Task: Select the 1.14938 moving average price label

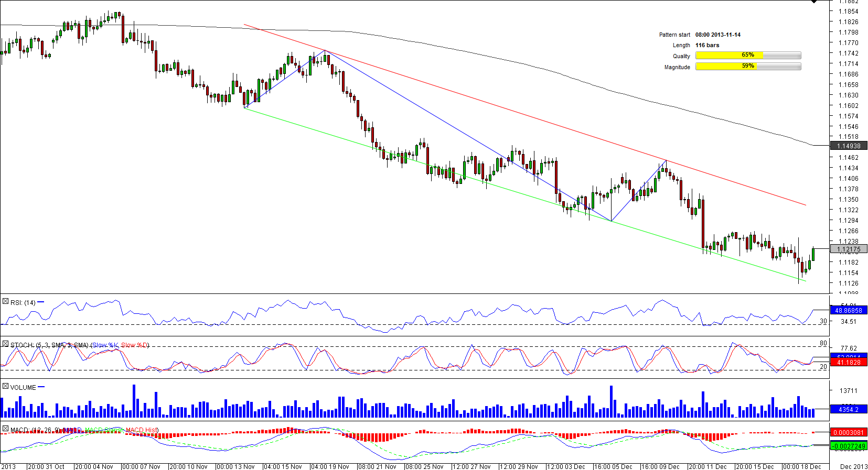Action: click(x=848, y=146)
